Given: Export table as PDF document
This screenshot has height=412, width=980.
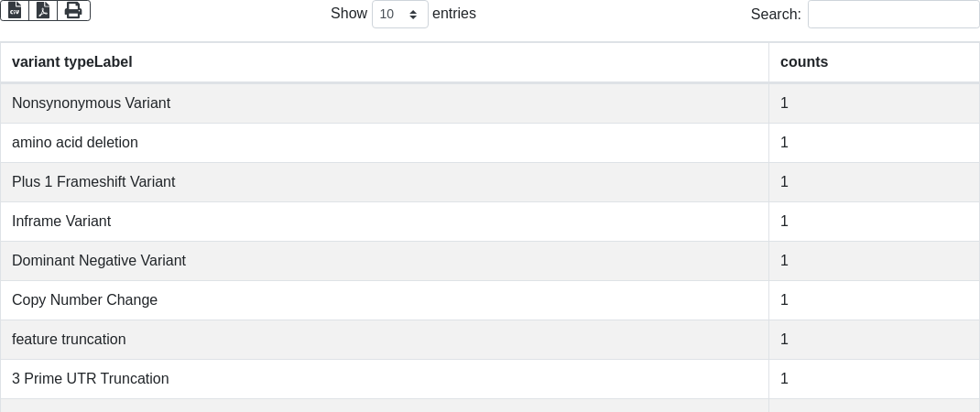Looking at the screenshot, I should [43, 10].
